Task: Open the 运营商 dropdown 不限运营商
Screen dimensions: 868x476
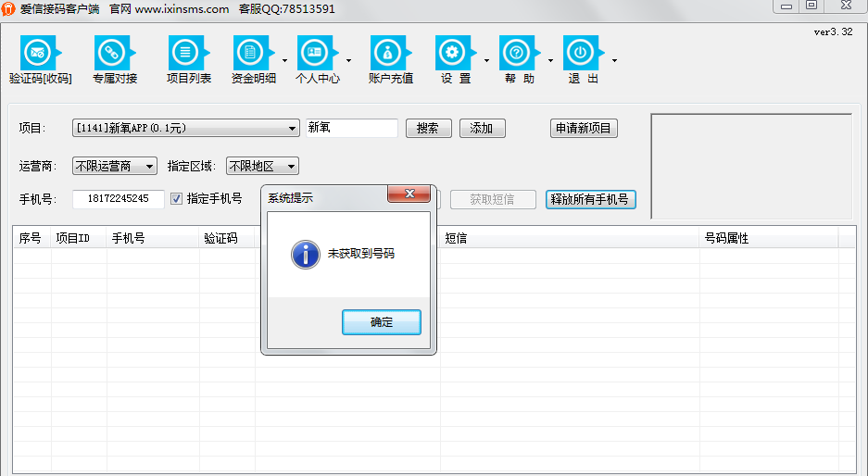Action: 115,166
